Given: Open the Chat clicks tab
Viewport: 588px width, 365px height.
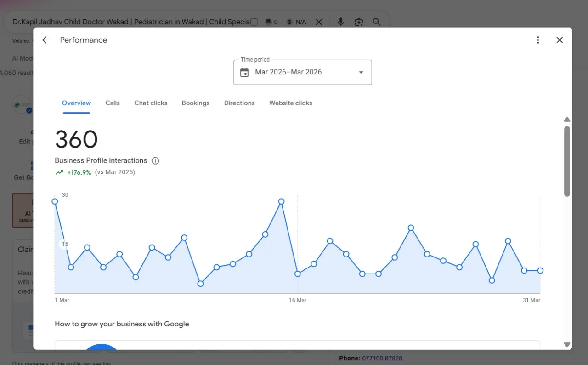Looking at the screenshot, I should coord(151,103).
